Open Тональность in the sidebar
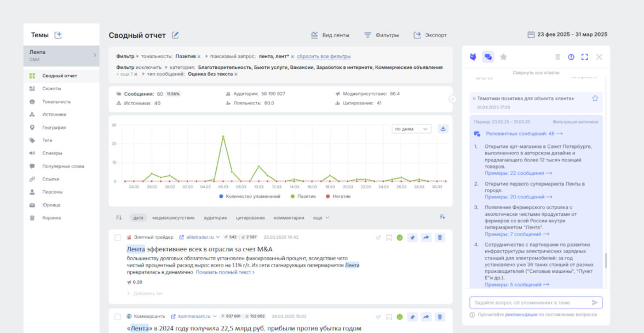Image resolution: width=644 pixels, height=333 pixels. pyautogui.click(x=56, y=101)
